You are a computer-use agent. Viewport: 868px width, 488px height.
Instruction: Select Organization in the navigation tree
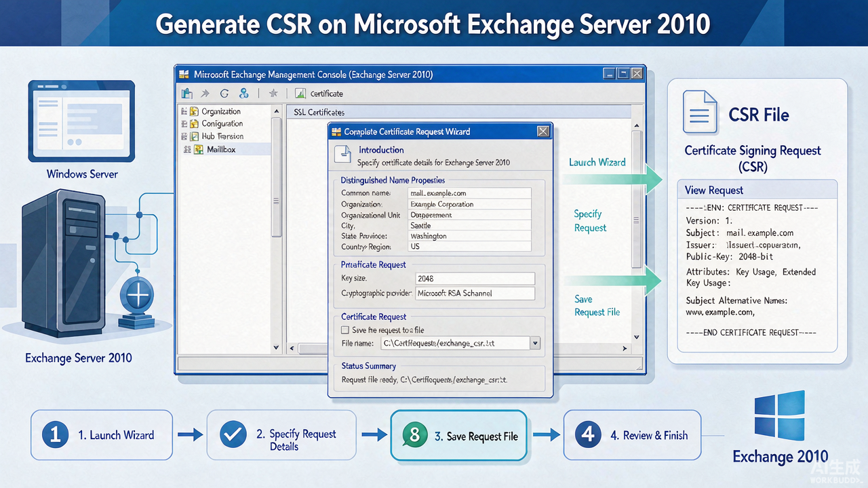pyautogui.click(x=221, y=111)
